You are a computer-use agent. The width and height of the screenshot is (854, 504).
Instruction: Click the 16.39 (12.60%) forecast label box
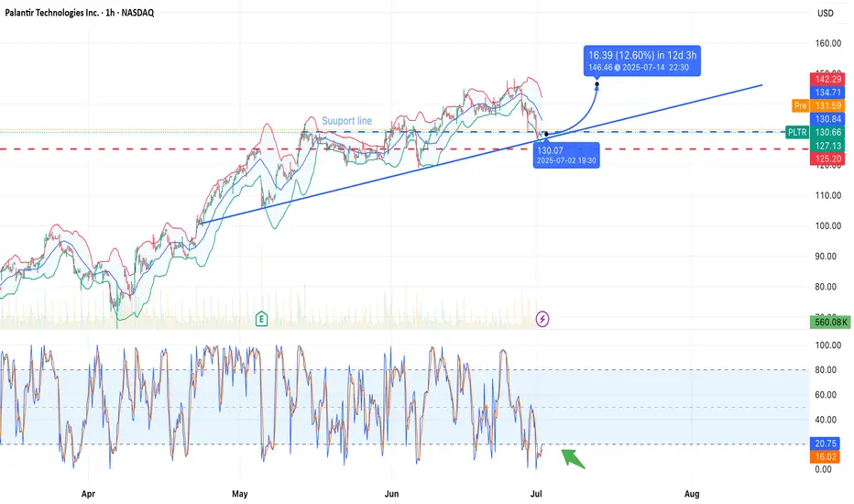pyautogui.click(x=642, y=60)
